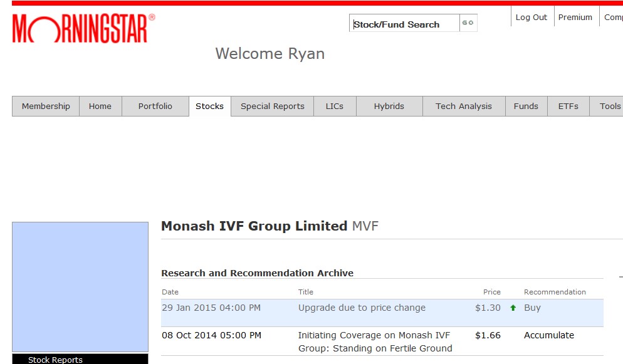Open 'Initiating Coverage on Monash IVF' report
This screenshot has width=623, height=364.
coord(375,342)
